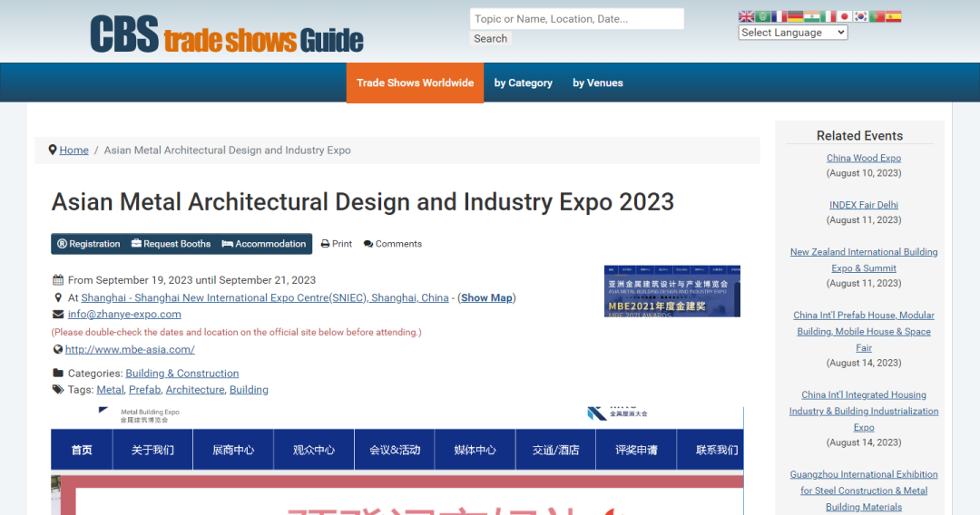Select the Italian flag icon

[x=828, y=17]
